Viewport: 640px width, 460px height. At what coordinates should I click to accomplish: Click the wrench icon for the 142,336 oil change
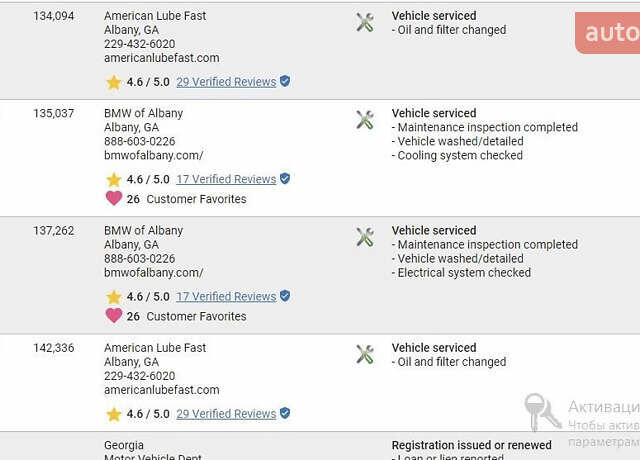coord(365,354)
